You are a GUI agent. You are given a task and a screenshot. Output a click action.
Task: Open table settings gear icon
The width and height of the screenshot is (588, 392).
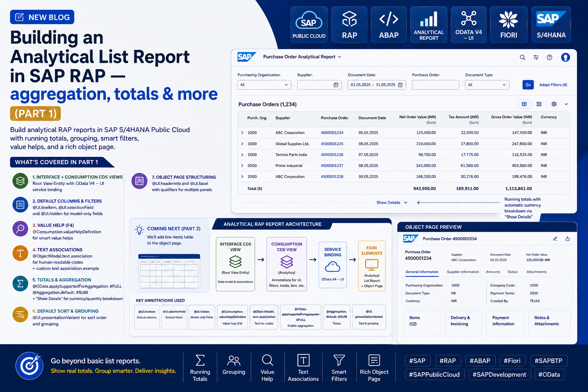[554, 104]
